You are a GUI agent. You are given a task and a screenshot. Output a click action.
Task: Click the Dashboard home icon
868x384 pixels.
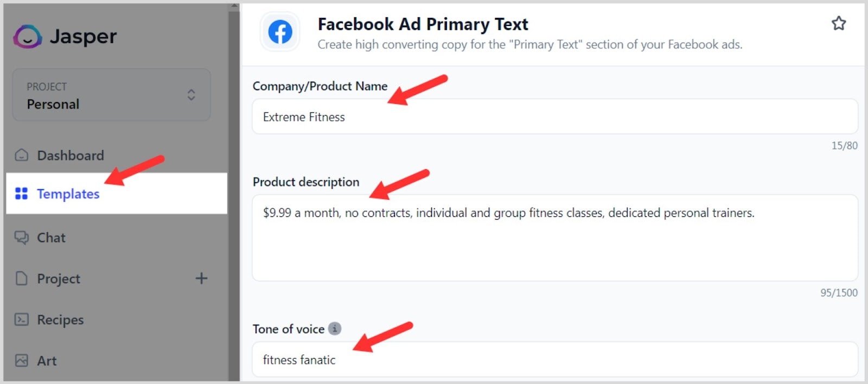click(22, 156)
